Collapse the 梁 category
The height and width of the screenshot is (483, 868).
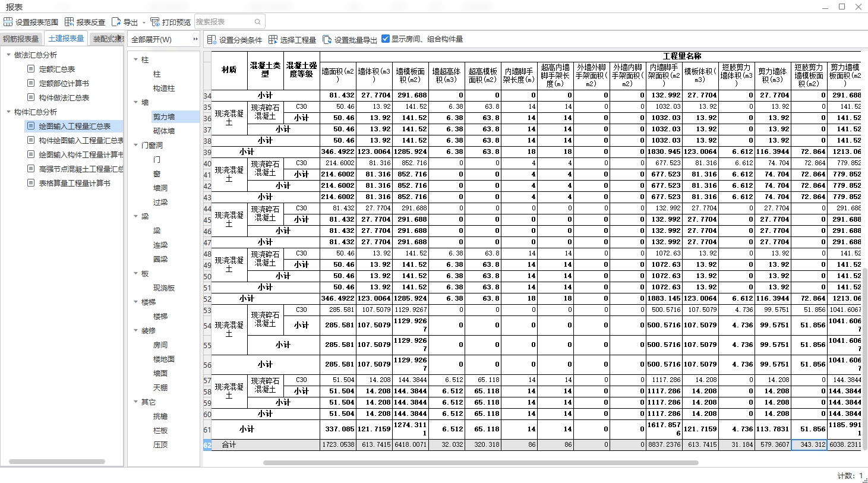tap(135, 216)
